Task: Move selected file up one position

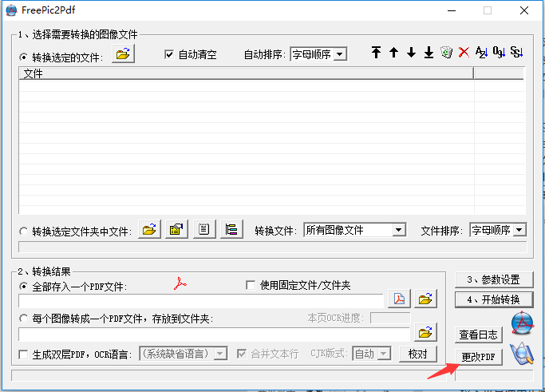Action: [393, 53]
